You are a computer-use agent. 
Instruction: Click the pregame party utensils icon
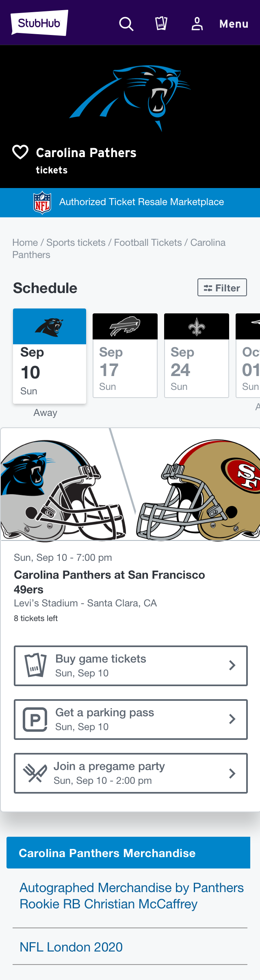click(x=35, y=773)
